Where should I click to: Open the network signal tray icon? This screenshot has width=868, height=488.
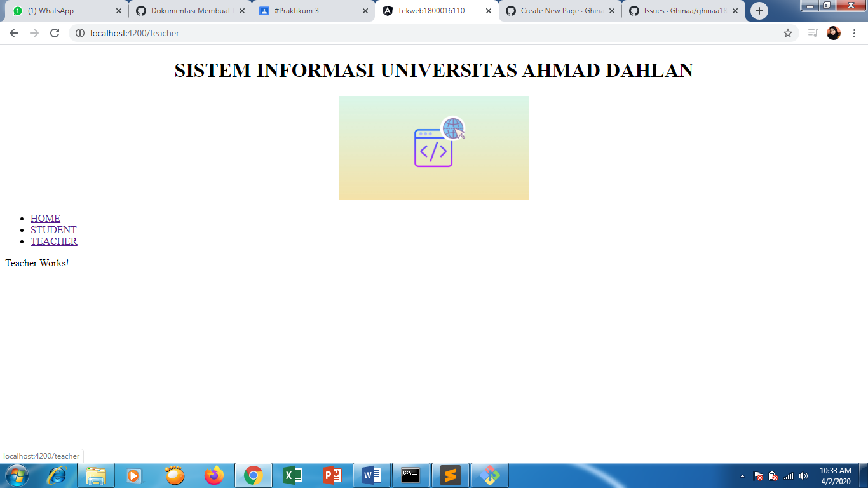[x=789, y=476]
